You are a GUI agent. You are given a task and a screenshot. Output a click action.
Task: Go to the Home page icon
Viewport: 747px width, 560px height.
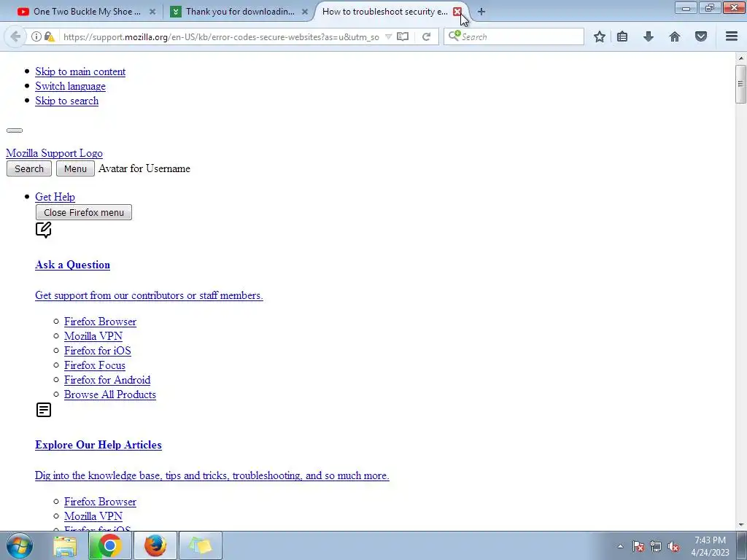[675, 36]
